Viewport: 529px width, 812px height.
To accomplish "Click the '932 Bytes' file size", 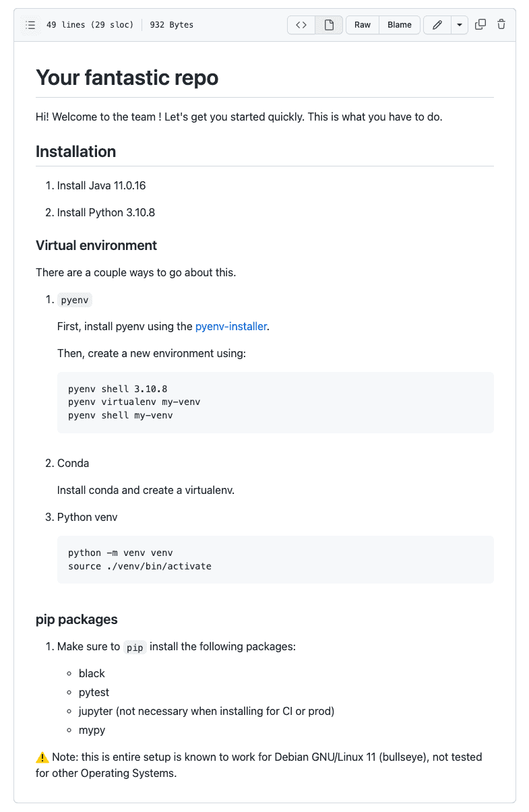I will tap(172, 25).
